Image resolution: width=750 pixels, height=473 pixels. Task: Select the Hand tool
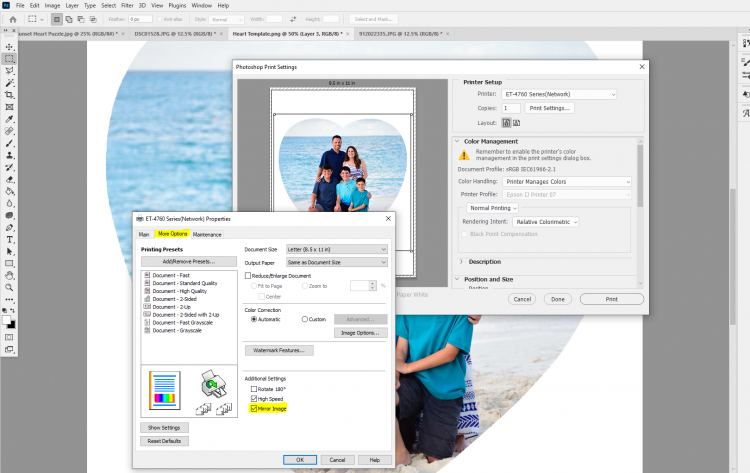[9, 275]
